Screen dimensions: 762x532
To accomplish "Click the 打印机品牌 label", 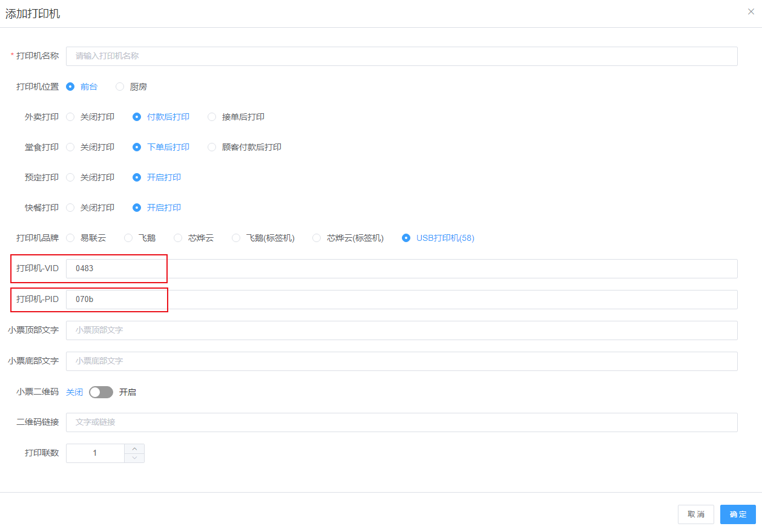I will point(38,238).
